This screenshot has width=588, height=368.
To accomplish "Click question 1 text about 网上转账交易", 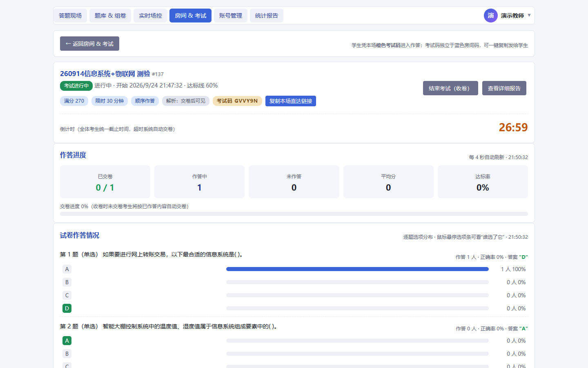I will pos(174,254).
